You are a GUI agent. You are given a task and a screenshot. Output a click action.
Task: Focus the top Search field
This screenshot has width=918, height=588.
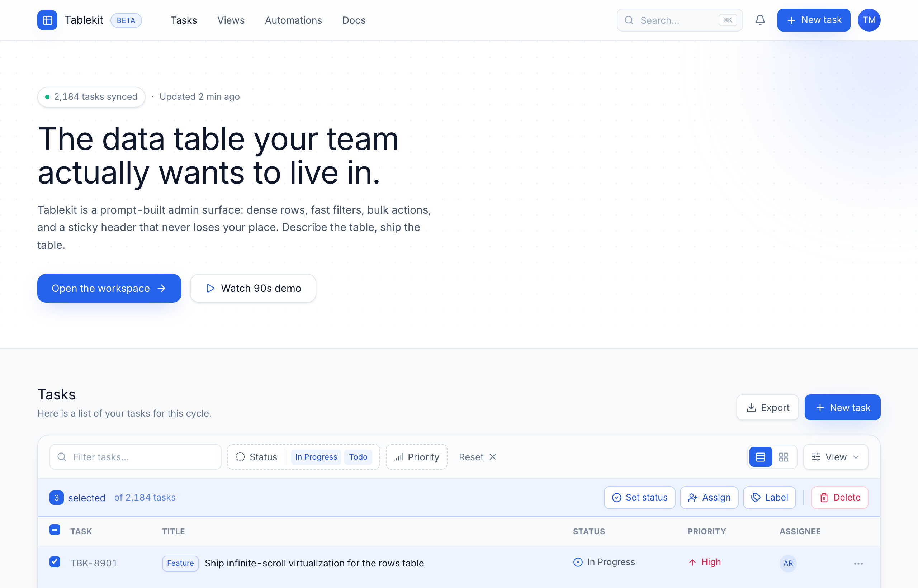pyautogui.click(x=679, y=20)
